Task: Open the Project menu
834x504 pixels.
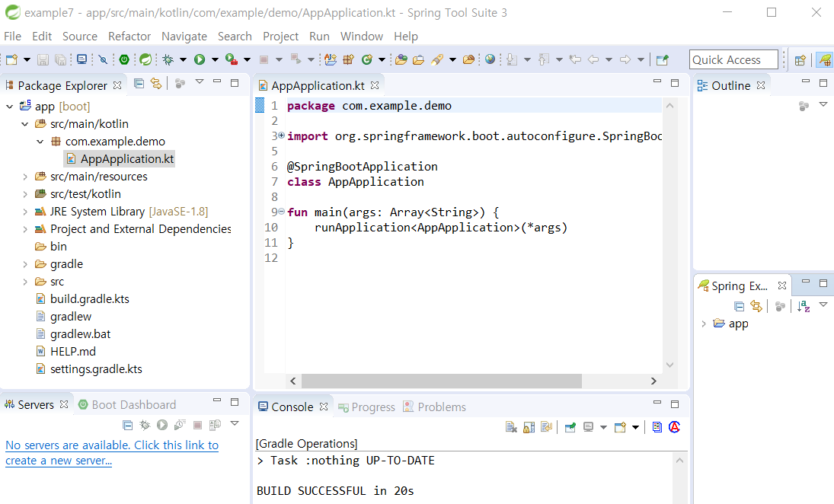Action: [280, 36]
